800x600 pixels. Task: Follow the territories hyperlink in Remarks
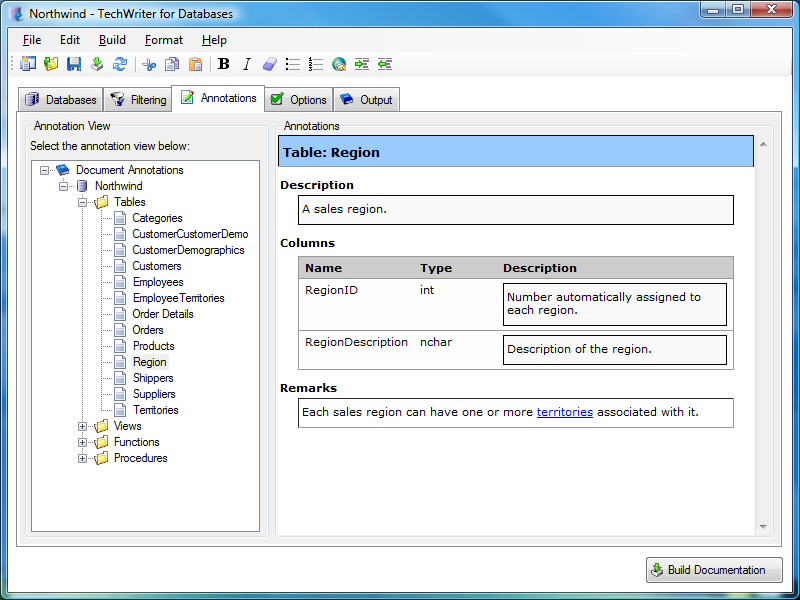pos(564,412)
